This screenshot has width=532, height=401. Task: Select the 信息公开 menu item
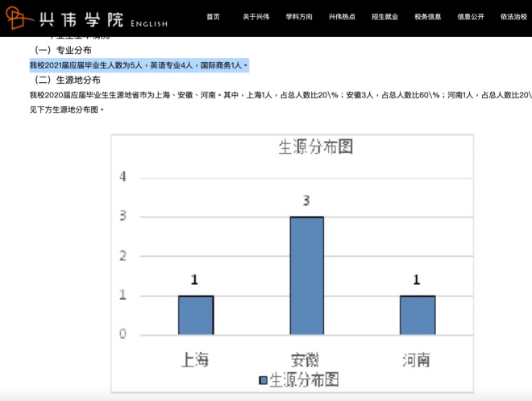tap(471, 17)
